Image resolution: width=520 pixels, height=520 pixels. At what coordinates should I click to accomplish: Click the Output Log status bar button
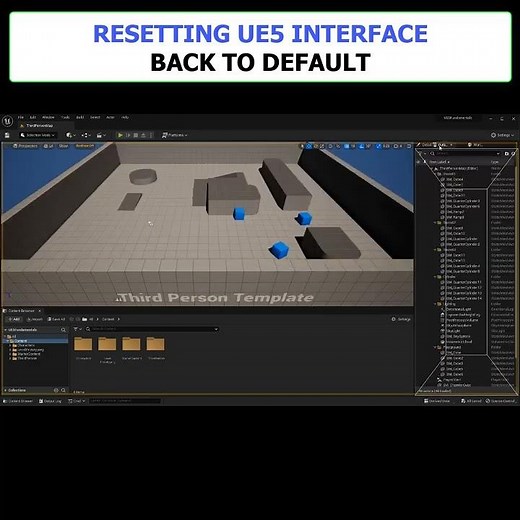point(50,401)
